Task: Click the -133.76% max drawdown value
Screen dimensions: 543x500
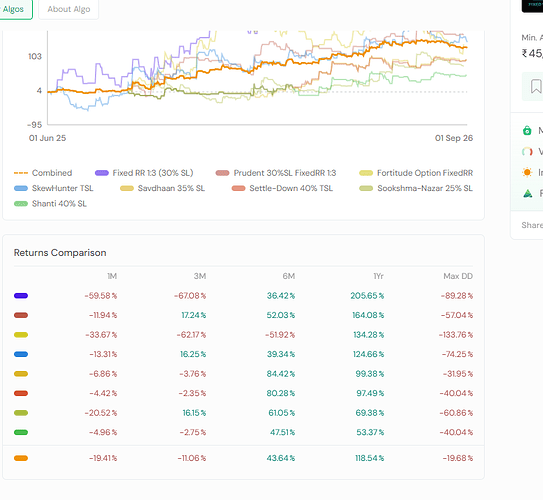Action: [456, 335]
